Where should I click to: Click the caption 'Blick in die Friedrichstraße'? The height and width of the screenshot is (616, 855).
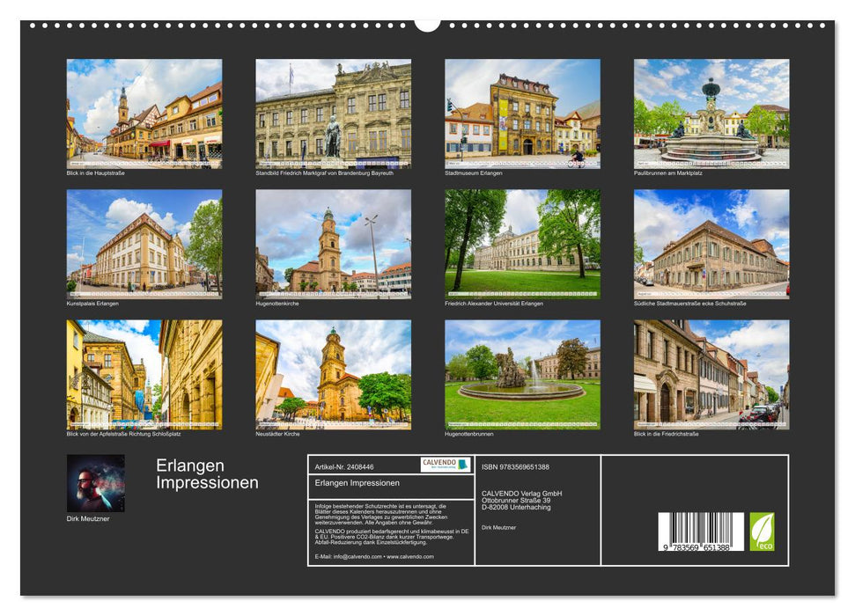point(667,435)
